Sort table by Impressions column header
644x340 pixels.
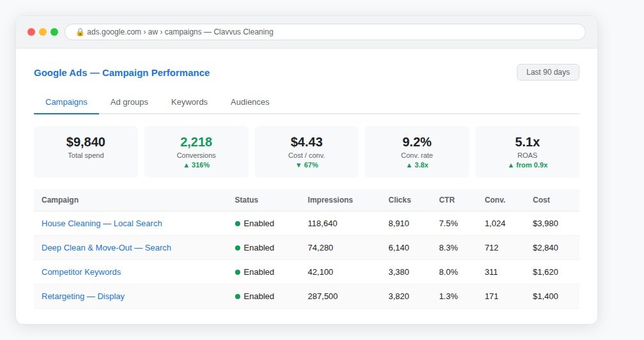tap(330, 200)
